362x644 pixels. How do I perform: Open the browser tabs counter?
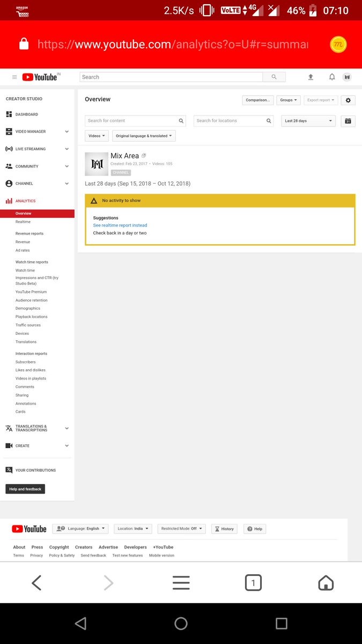click(253, 583)
